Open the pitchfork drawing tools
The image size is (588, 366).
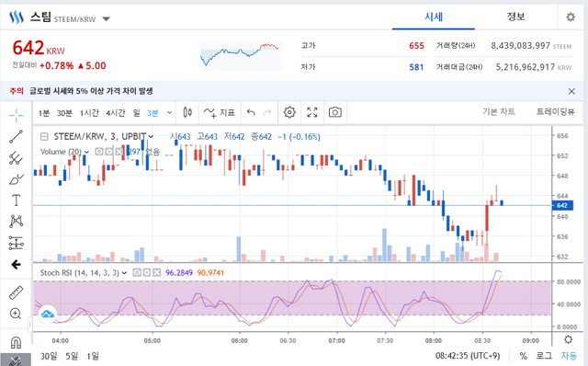(x=17, y=158)
